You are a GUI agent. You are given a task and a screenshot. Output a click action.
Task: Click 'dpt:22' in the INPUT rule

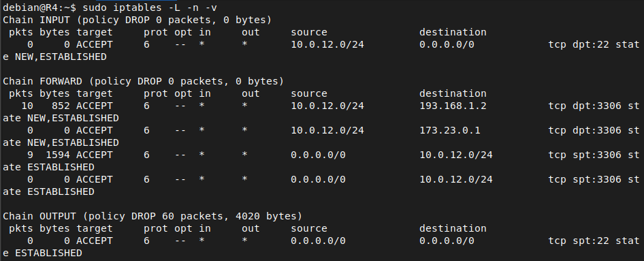coord(591,44)
